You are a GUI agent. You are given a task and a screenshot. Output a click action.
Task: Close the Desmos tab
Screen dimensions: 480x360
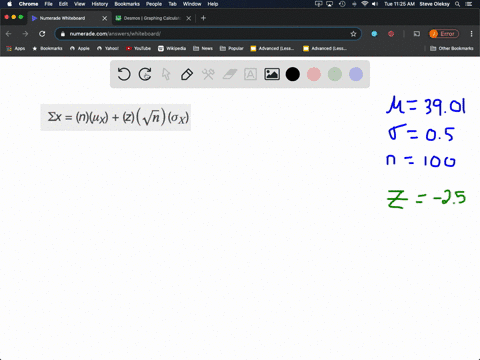(189, 18)
